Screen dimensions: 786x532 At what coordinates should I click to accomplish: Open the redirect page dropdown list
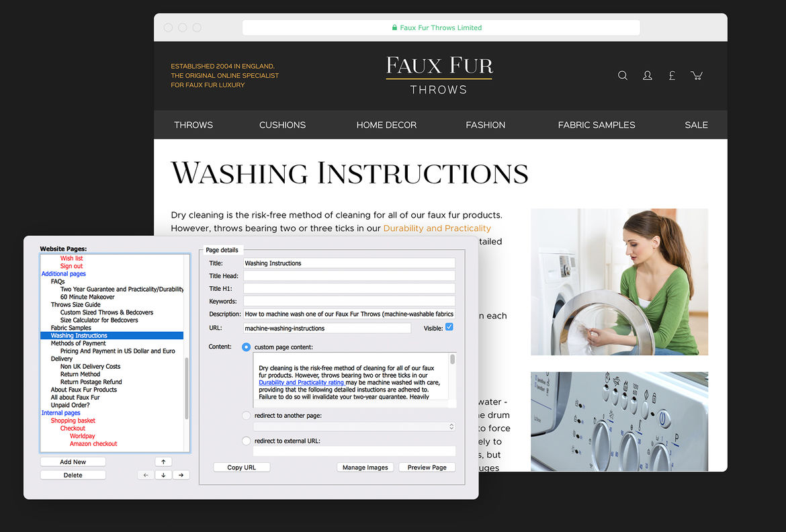pos(355,427)
